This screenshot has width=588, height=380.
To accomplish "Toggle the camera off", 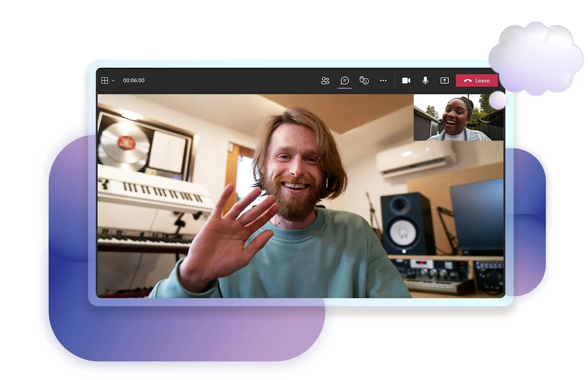I will [406, 81].
